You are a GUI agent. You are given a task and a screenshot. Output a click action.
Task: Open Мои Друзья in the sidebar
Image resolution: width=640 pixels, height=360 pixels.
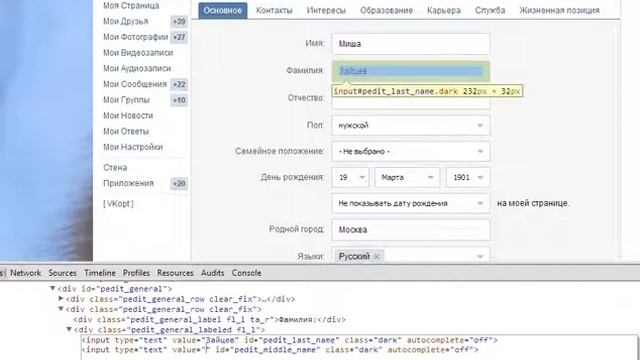tap(126, 21)
